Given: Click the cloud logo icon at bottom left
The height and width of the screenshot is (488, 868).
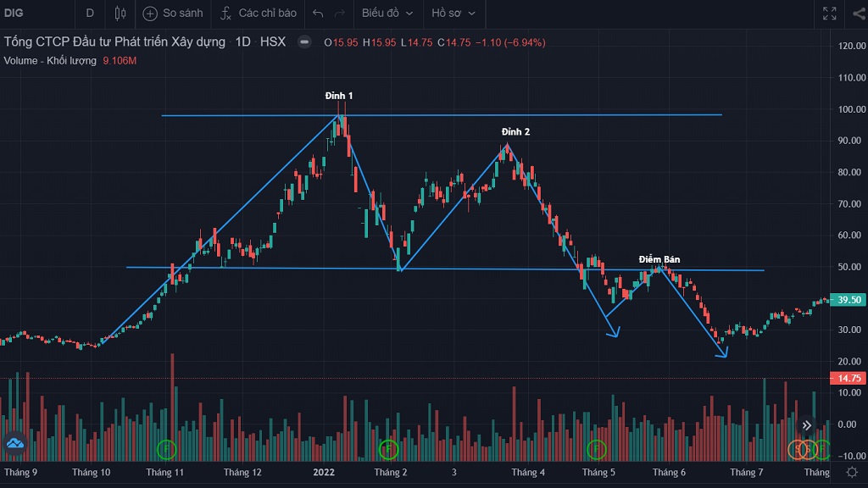Looking at the screenshot, I should (15, 443).
